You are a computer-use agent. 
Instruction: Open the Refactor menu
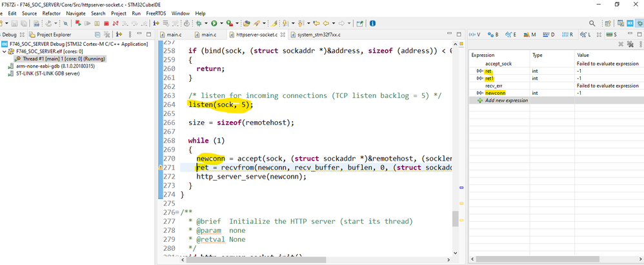[x=52, y=13]
